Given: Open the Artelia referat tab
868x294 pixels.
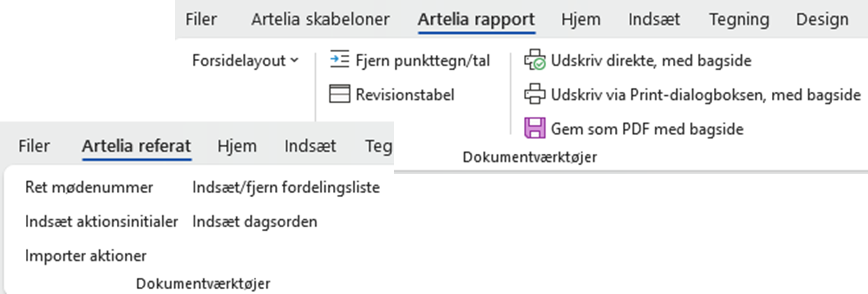Looking at the screenshot, I should [x=136, y=146].
